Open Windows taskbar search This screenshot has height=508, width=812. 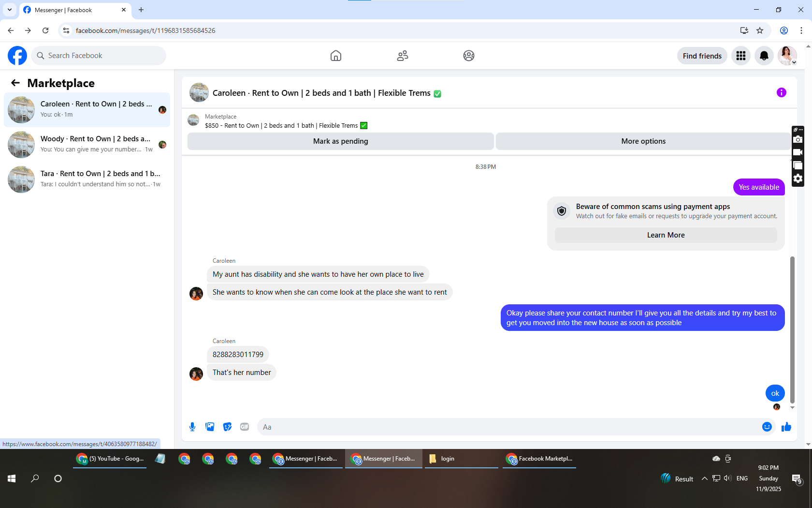coord(35,478)
